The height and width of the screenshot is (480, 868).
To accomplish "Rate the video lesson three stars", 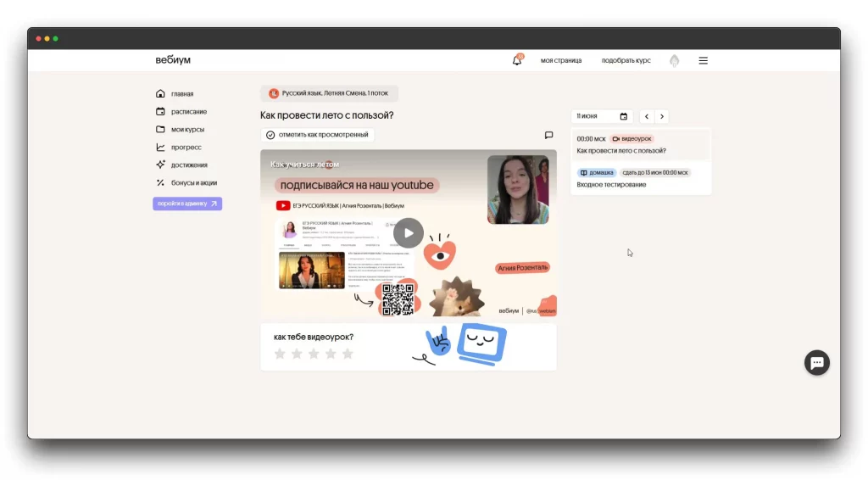I will (x=314, y=354).
